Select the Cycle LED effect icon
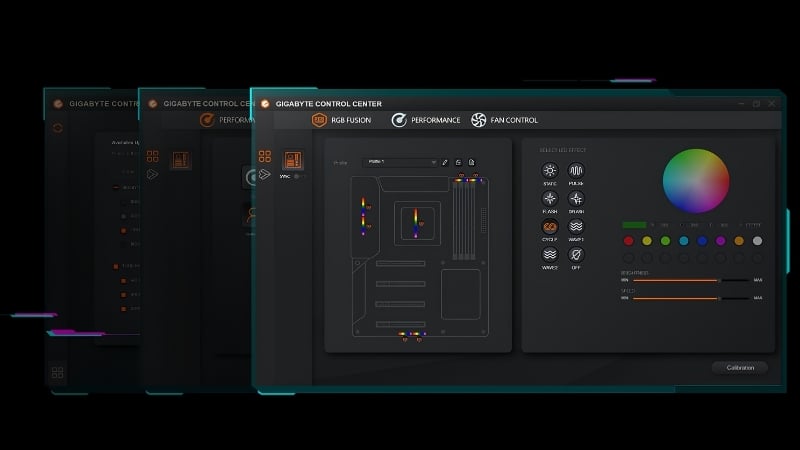 pos(549,227)
